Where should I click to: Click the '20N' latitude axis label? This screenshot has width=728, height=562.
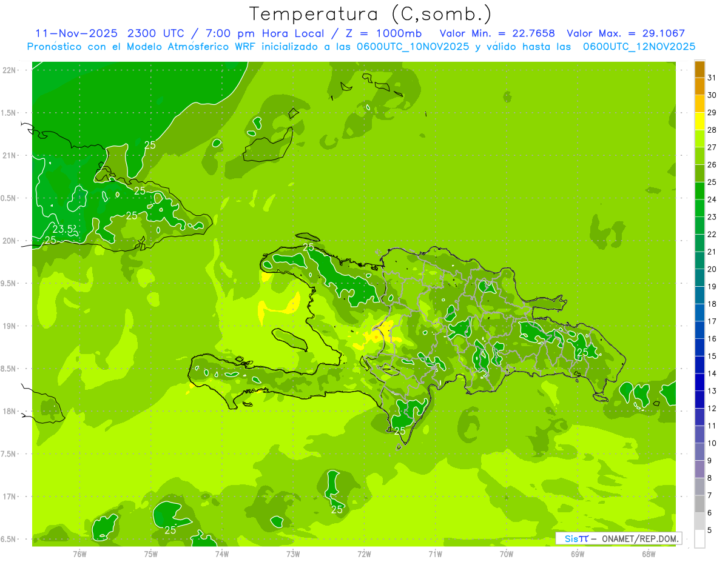(10, 241)
